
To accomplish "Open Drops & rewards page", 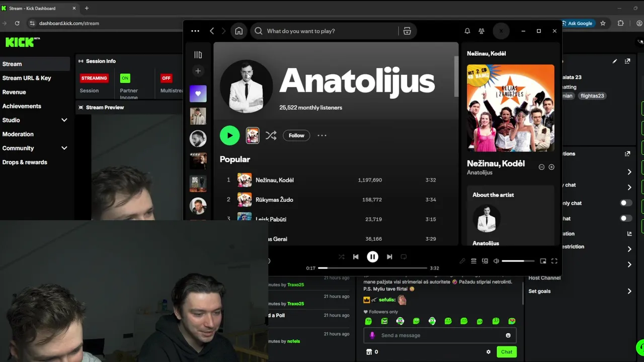I will tap(25, 162).
